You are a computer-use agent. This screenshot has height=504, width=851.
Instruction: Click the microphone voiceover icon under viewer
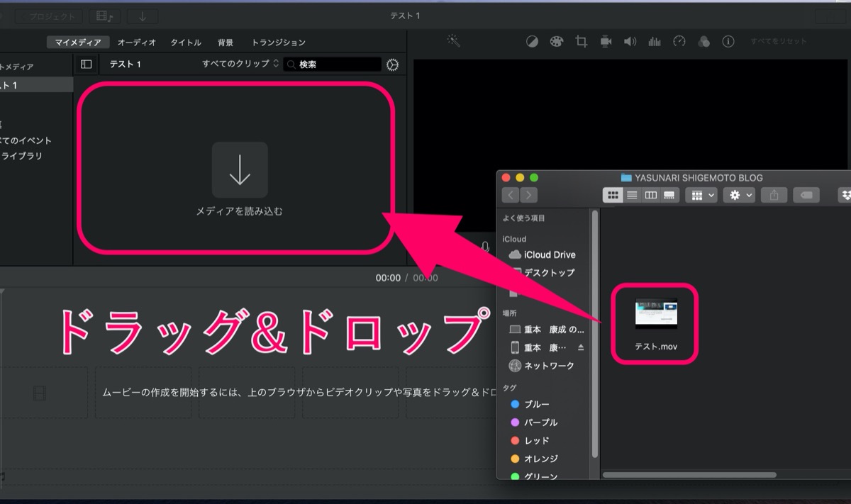click(485, 248)
